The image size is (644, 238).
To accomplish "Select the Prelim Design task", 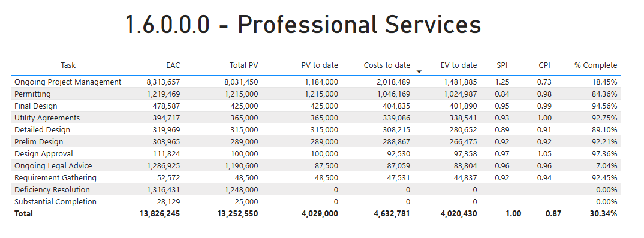I will click(38, 141).
